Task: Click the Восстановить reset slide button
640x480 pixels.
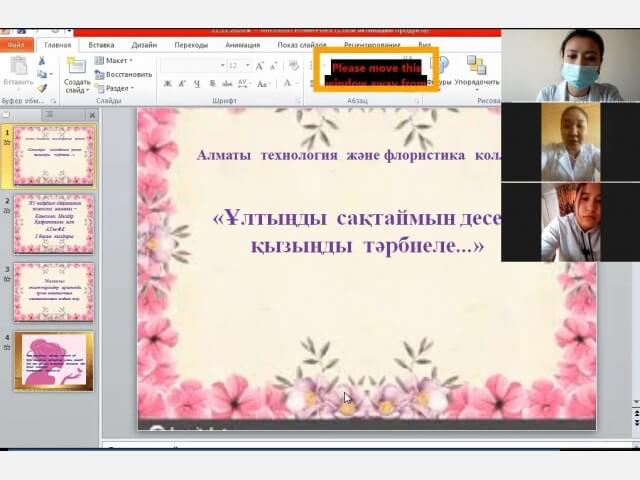Action: pyautogui.click(x=123, y=75)
